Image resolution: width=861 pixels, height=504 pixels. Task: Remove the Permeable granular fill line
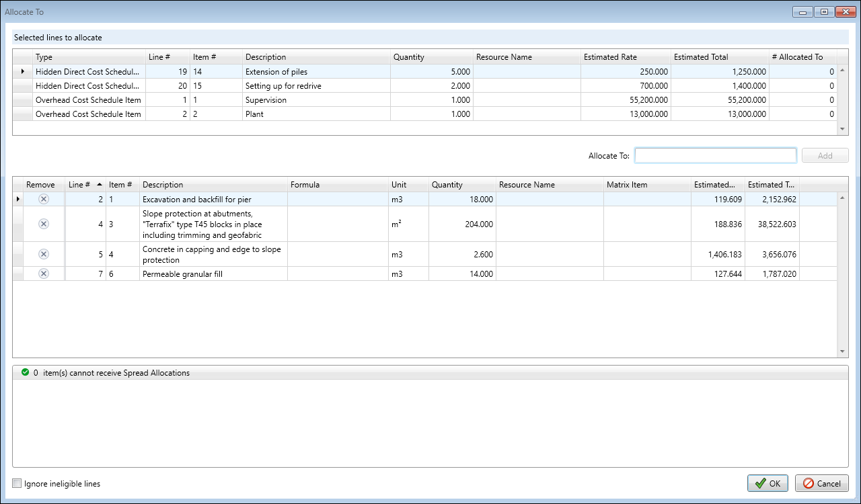(44, 274)
